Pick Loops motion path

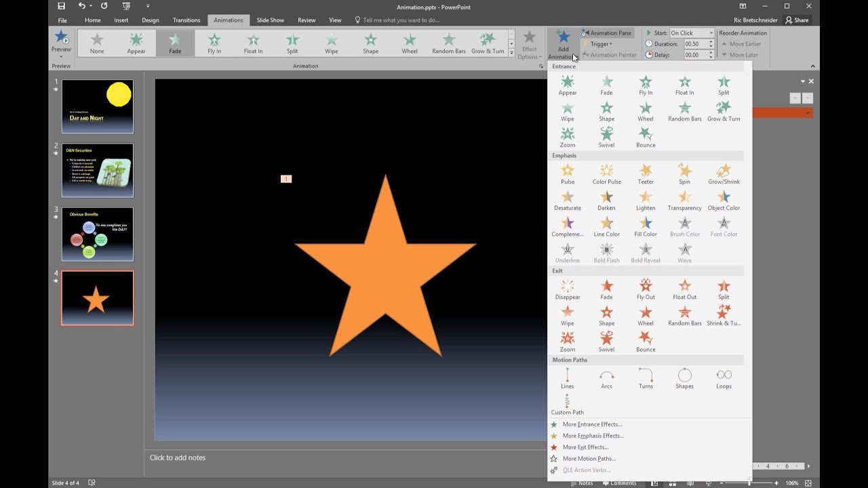[724, 379]
